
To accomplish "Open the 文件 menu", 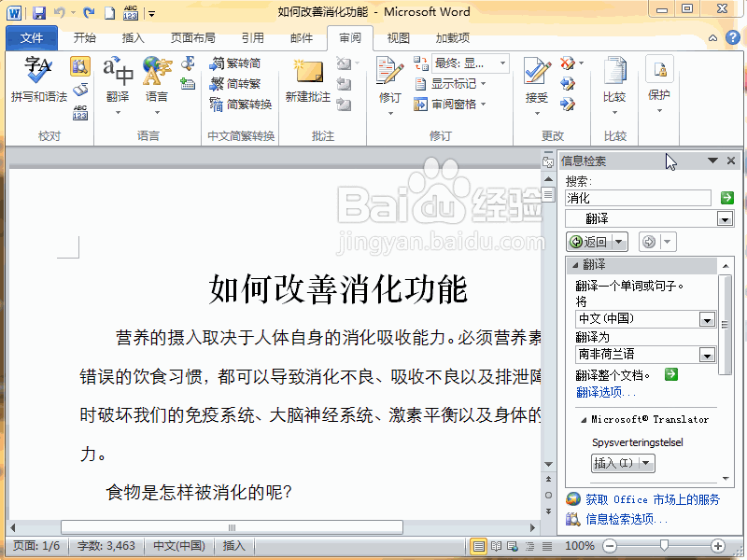I will pyautogui.click(x=31, y=37).
